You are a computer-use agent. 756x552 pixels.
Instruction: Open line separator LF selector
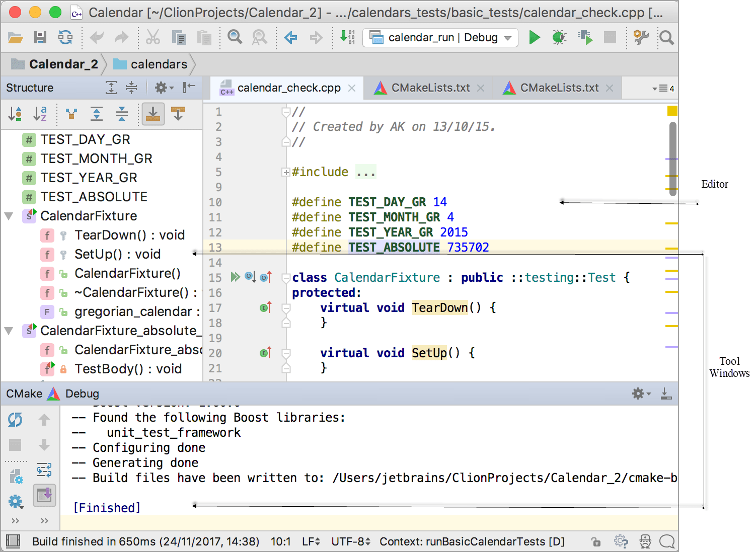coord(311,542)
